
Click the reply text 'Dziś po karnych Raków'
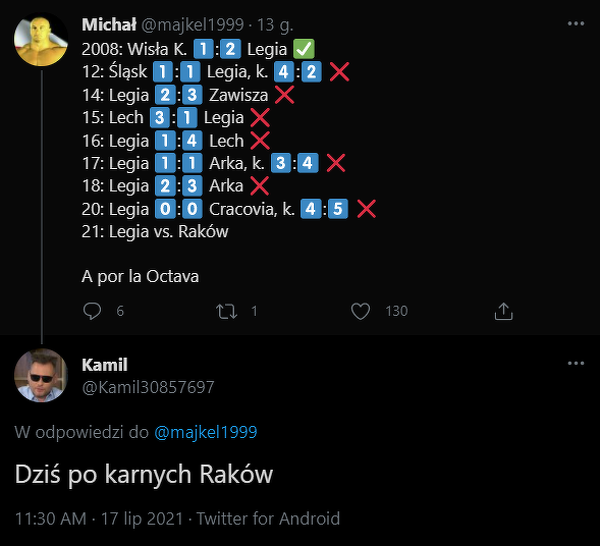tap(144, 475)
